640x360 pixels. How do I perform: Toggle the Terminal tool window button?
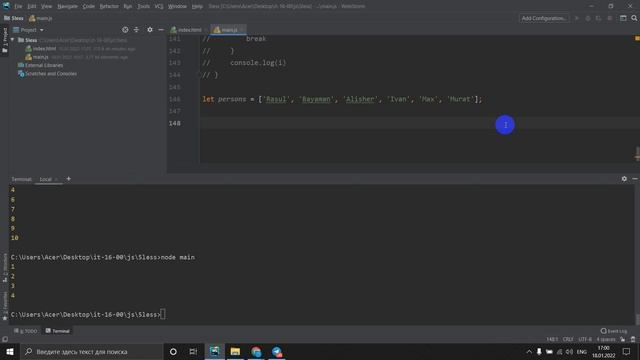pyautogui.click(x=58, y=331)
